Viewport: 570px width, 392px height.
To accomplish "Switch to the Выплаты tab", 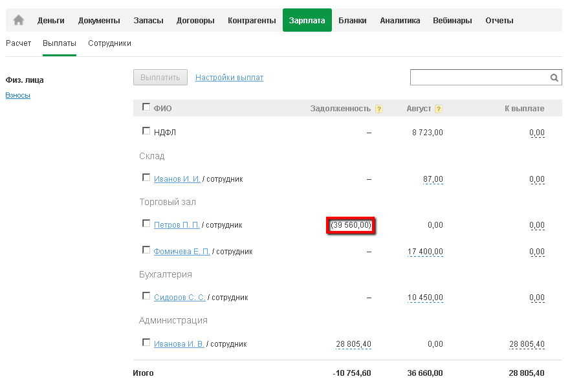I will (60, 43).
